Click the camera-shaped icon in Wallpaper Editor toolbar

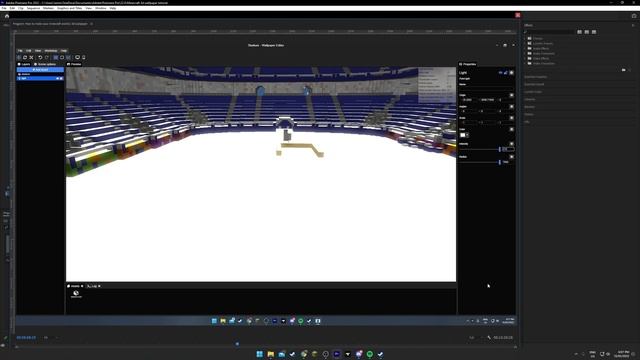[x=77, y=58]
